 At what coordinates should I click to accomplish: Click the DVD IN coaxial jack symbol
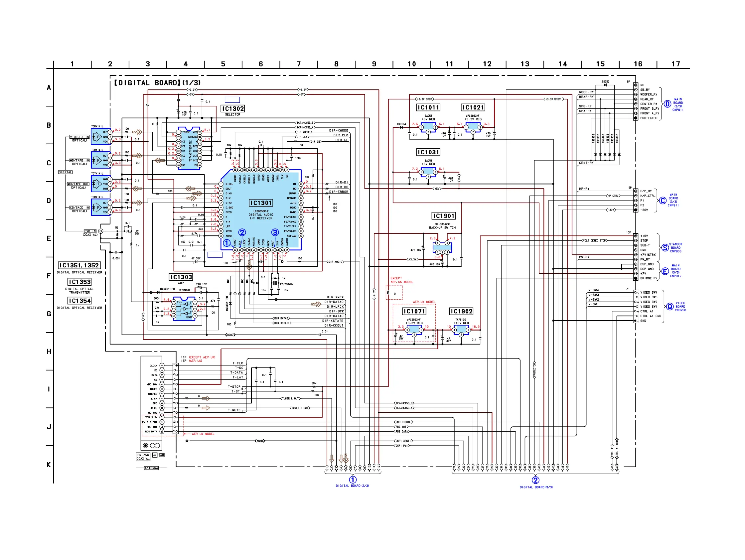click(101, 231)
